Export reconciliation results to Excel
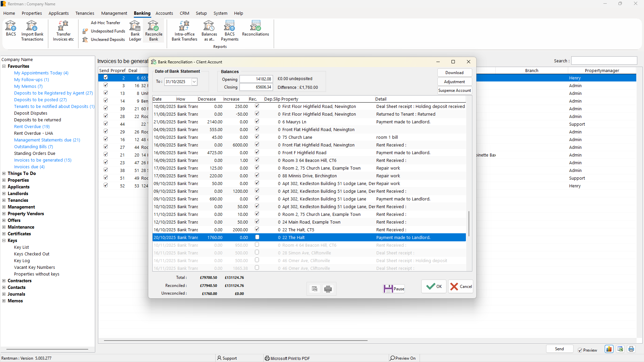This screenshot has width=644, height=362. [x=314, y=289]
